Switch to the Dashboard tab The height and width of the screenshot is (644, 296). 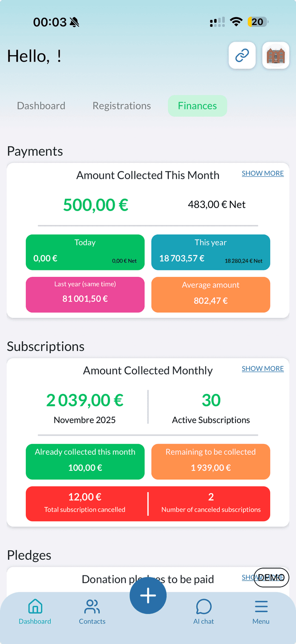[x=41, y=106]
